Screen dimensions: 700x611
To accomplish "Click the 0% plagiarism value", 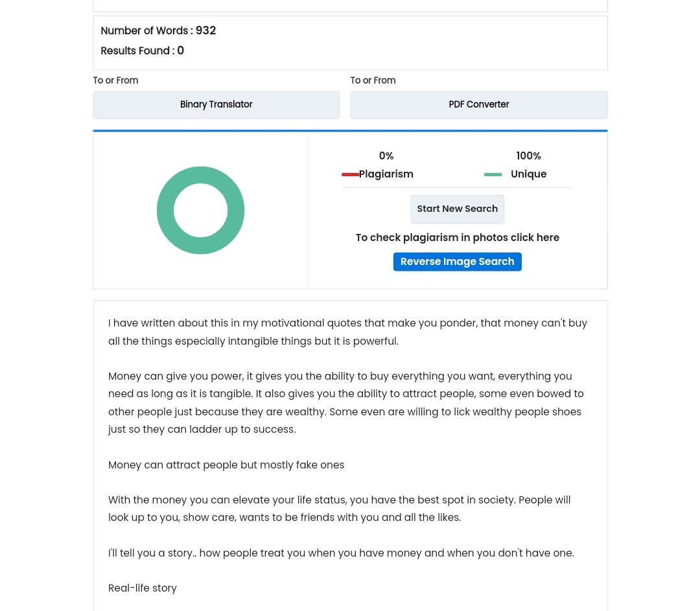I will (386, 156).
